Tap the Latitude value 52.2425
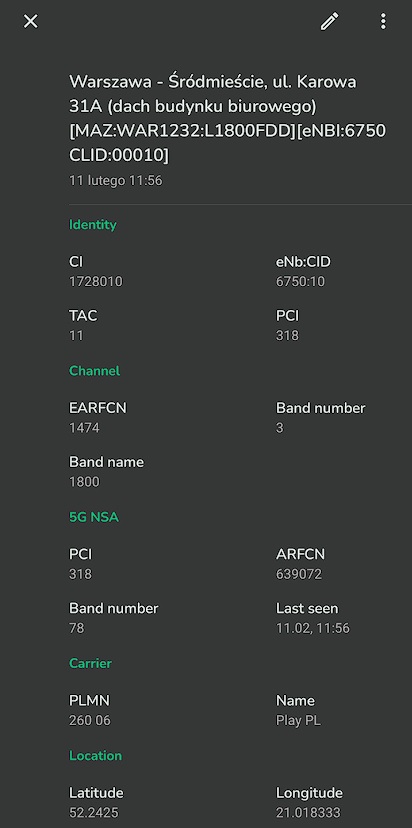The width and height of the screenshot is (412, 828). click(x=93, y=813)
